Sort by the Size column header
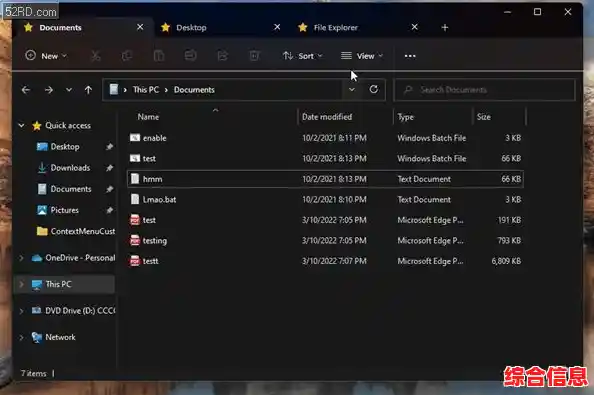This screenshot has width=594, height=395. pyautogui.click(x=483, y=117)
